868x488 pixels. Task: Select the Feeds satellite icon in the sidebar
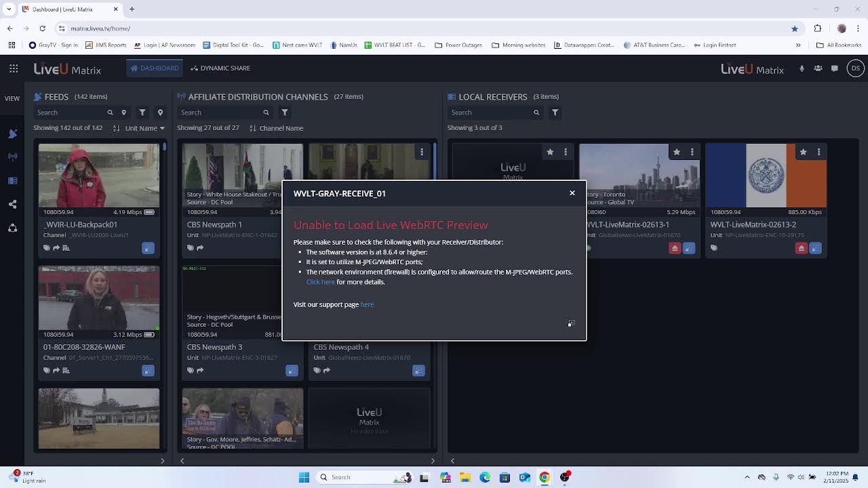12,134
